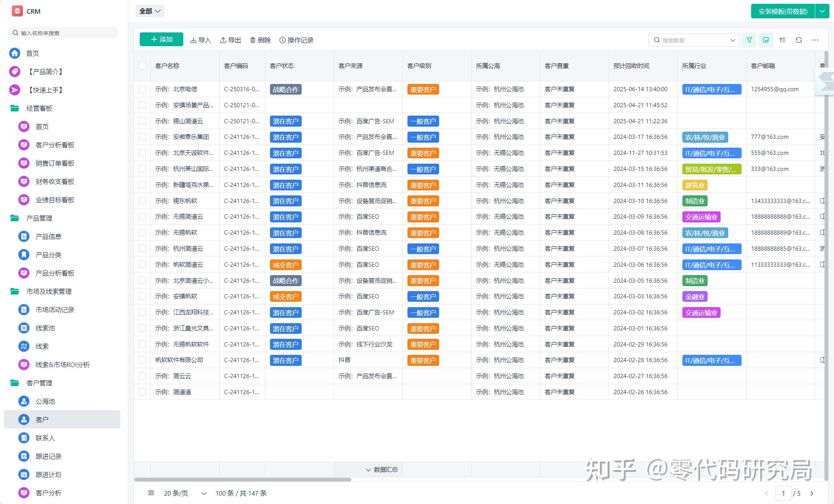
Task: Open 跟进记录 from customer management menu
Action: coord(48,456)
